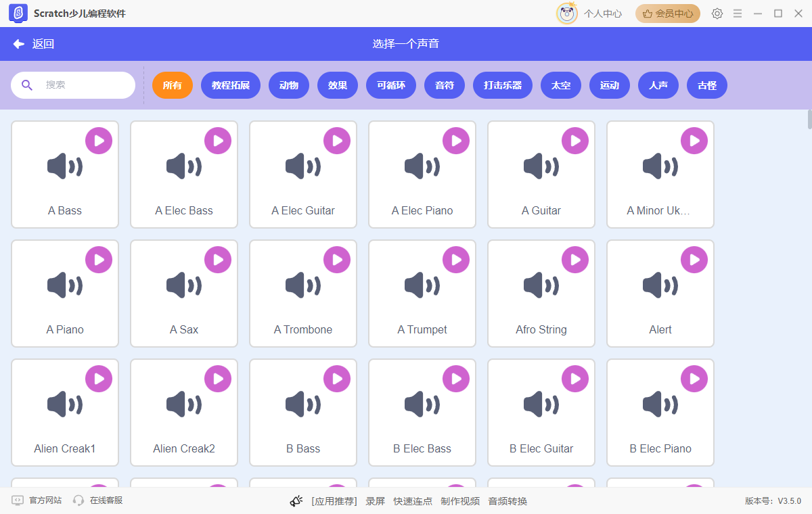Switch to the 打击乐器 category

tap(503, 85)
